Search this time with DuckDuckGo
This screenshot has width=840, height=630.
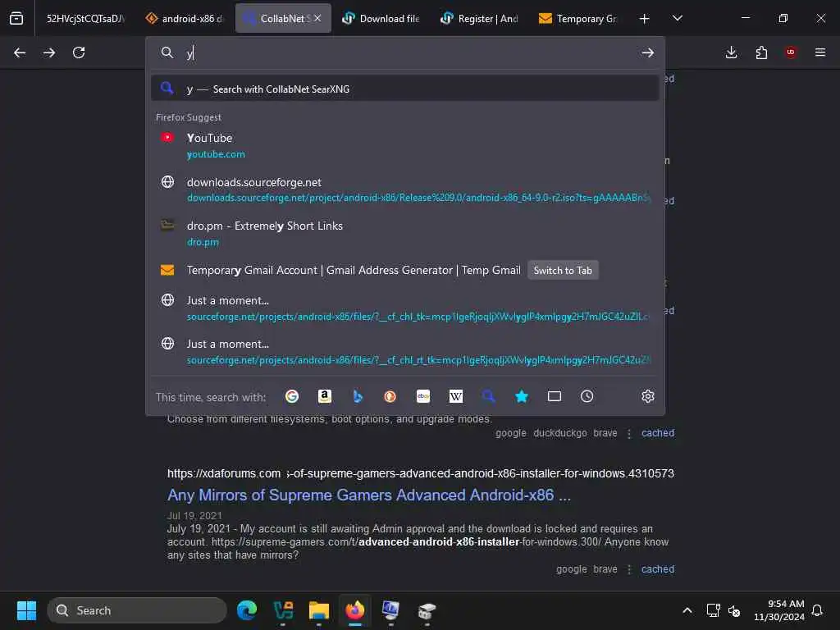coord(390,396)
